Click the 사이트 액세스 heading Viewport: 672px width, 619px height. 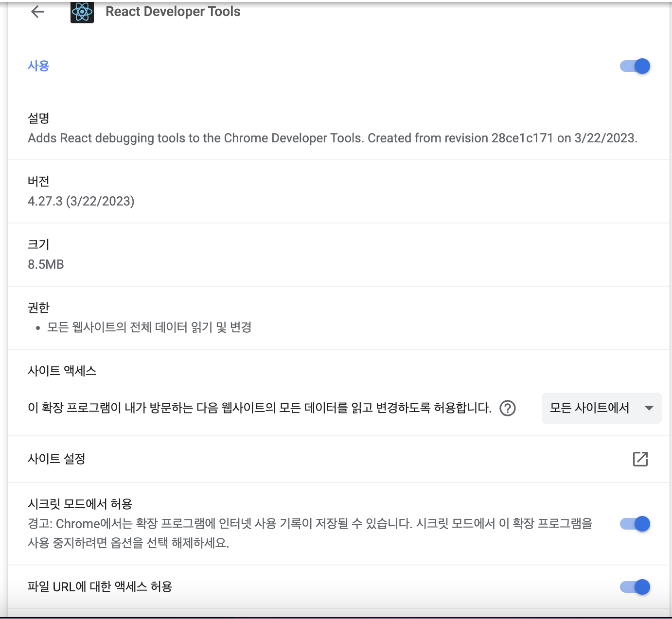(62, 371)
